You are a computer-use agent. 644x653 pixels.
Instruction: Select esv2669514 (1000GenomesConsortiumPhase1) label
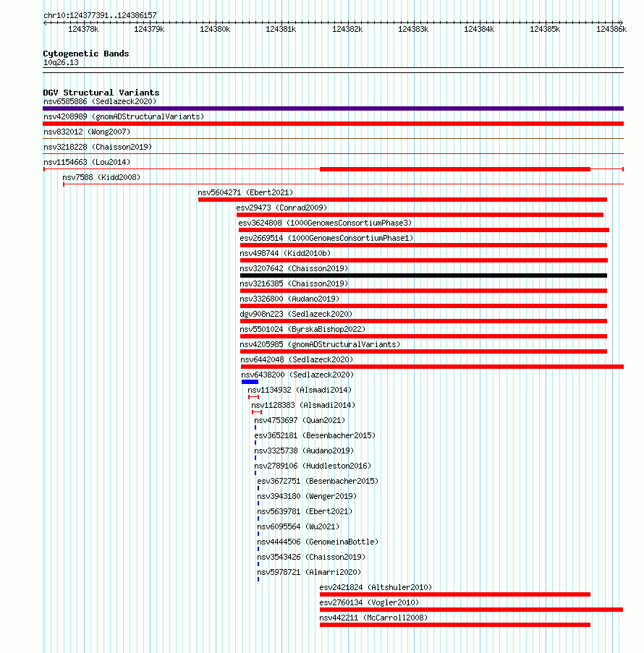point(326,238)
